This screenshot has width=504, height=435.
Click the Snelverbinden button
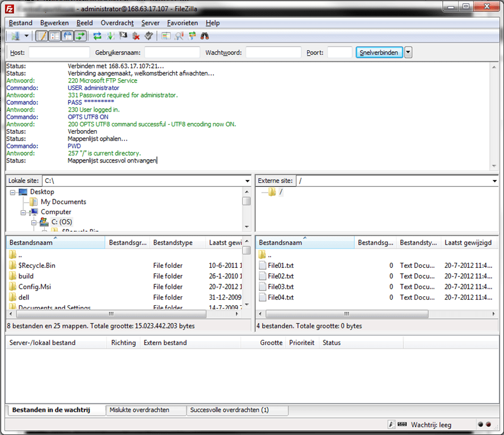[379, 53]
